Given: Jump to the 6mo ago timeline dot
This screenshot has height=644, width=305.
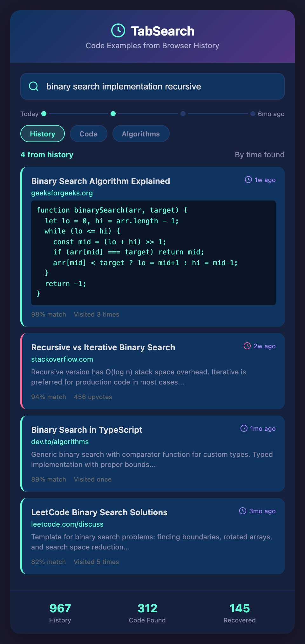Looking at the screenshot, I should (x=253, y=114).
